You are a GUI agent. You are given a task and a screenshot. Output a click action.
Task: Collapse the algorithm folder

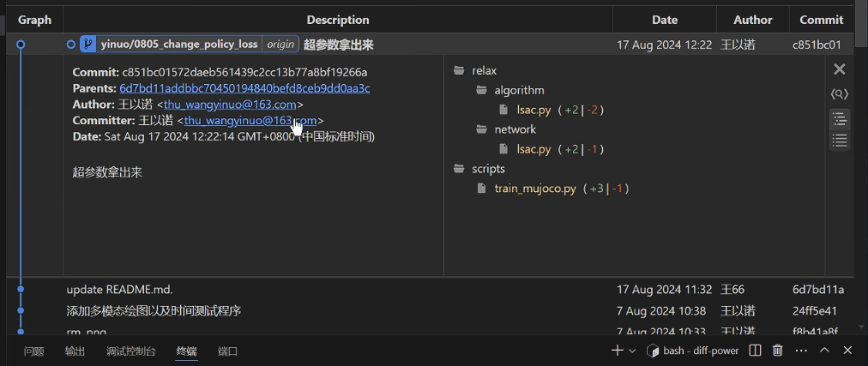pyautogui.click(x=518, y=90)
